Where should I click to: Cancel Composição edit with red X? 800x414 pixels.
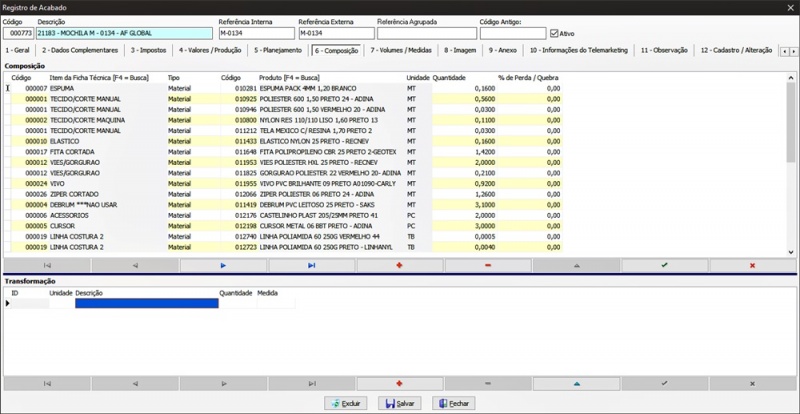[753, 265]
